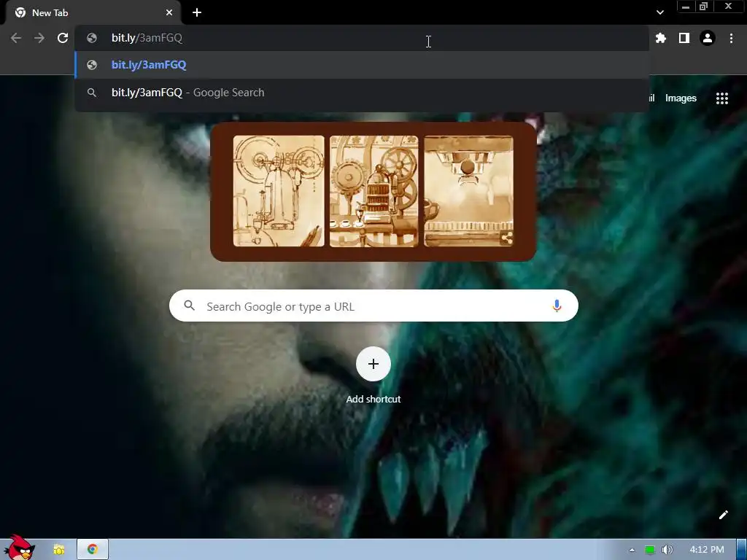Screen dimensions: 747x560
Task: Open the Chrome three-dot menu
Action: (731, 38)
